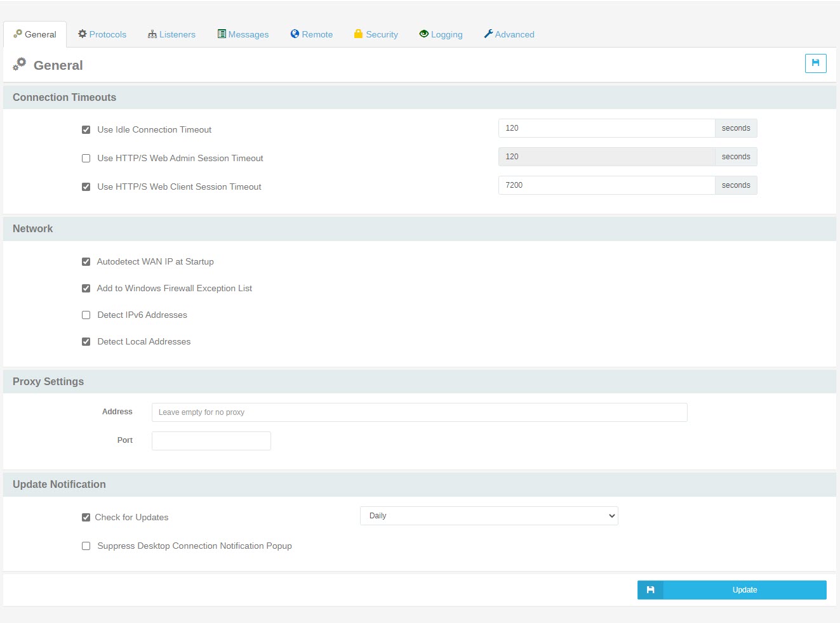Select the General tab

pyautogui.click(x=35, y=34)
